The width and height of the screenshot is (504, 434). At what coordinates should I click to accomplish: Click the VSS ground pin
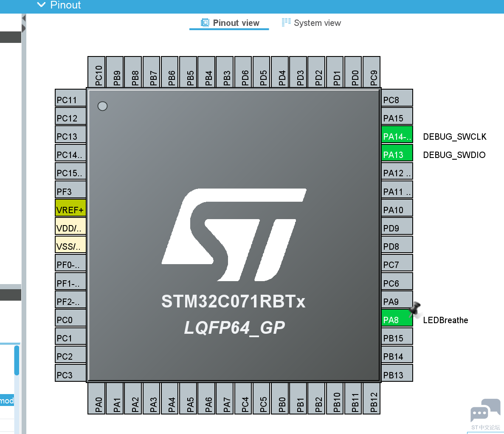coord(70,246)
